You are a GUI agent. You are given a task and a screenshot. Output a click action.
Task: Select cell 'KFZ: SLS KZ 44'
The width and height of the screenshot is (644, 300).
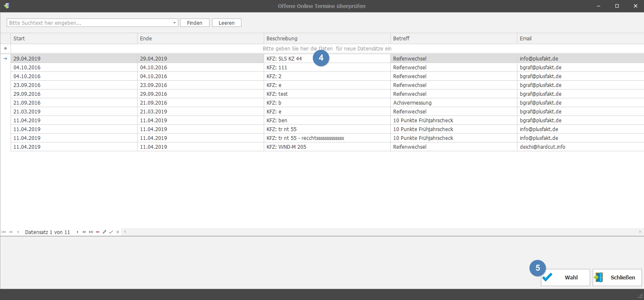327,59
